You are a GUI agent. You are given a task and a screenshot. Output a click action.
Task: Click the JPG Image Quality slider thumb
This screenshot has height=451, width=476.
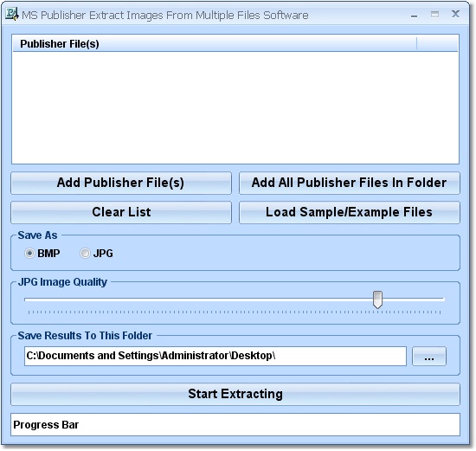tap(377, 300)
